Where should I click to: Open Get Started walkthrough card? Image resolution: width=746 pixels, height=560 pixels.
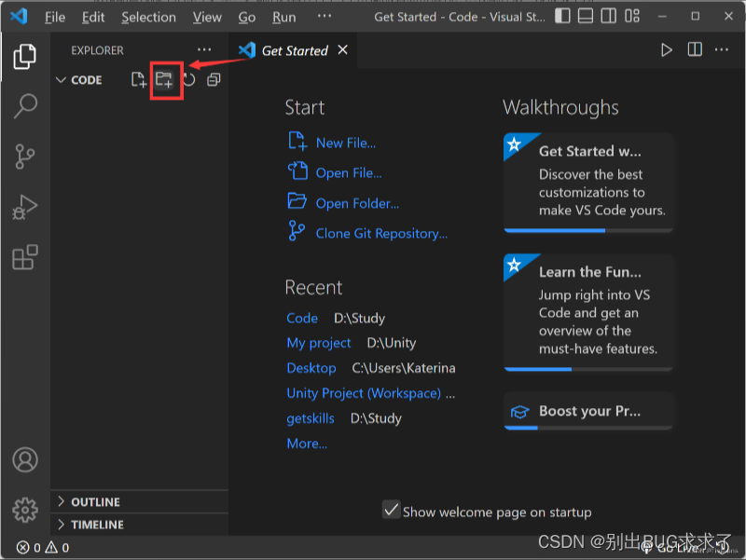tap(588, 183)
